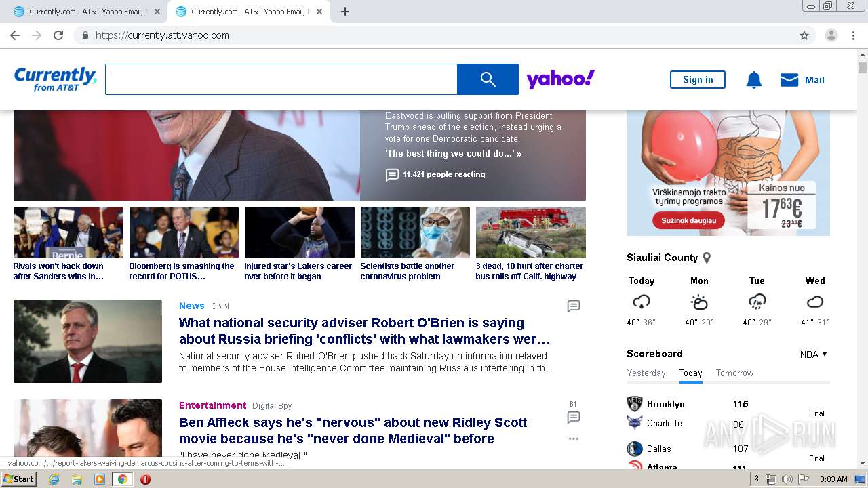
Task: Bookmark this page with the star icon
Action: (x=804, y=35)
